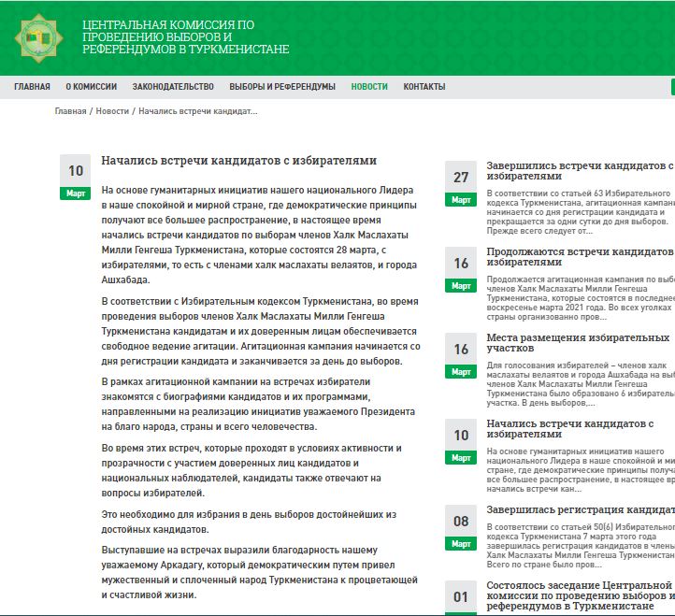
Task: Click paragraph starting Во время этих встреч
Action: 251,470
